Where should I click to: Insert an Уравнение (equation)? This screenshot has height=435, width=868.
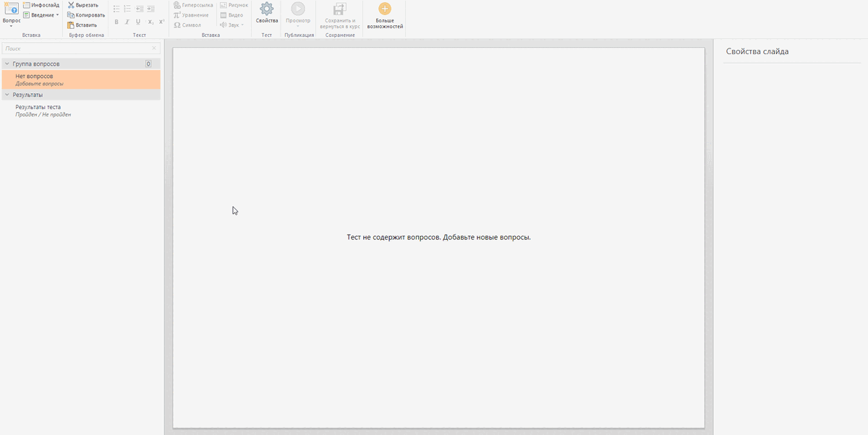pos(191,14)
